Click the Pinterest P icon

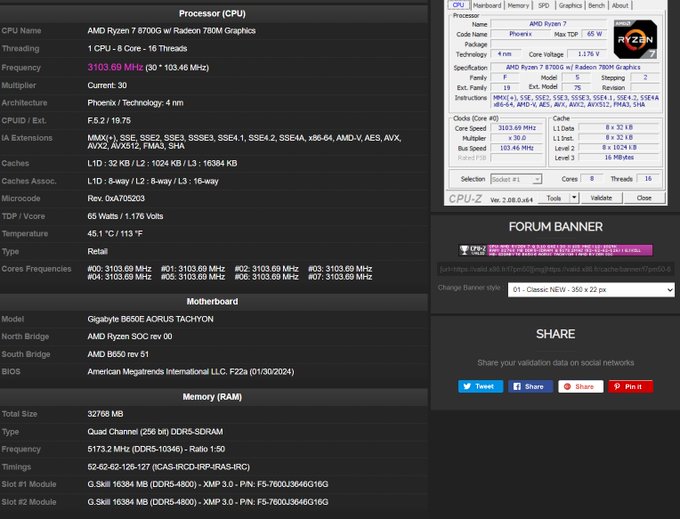(x=617, y=386)
